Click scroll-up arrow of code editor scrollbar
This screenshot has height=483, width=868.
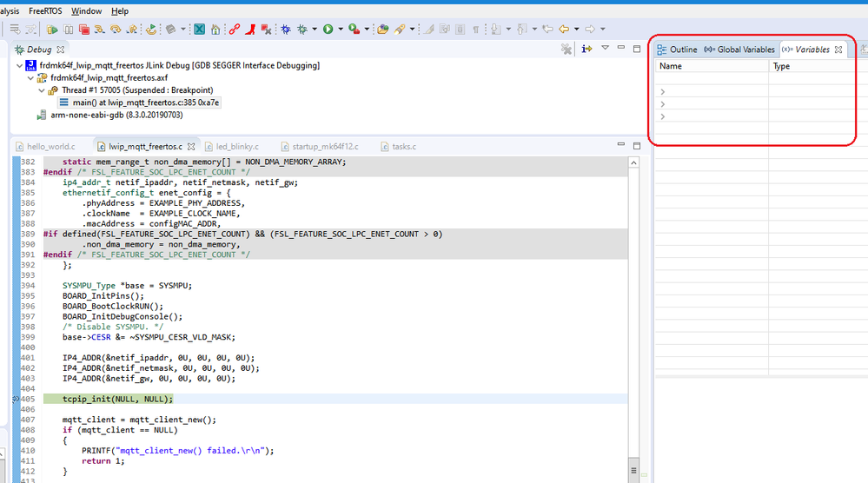point(633,162)
